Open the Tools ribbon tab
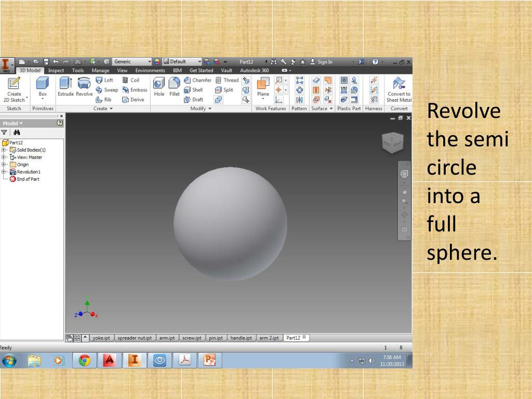The height and width of the screenshot is (399, 532). 78,71
